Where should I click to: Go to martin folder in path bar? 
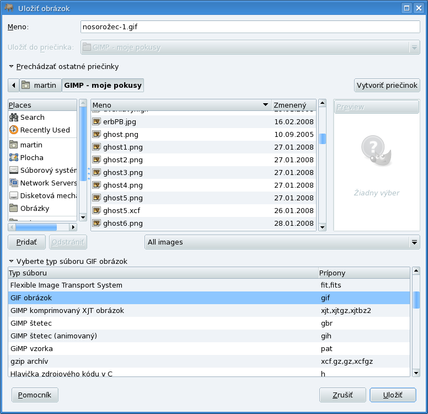[40, 85]
